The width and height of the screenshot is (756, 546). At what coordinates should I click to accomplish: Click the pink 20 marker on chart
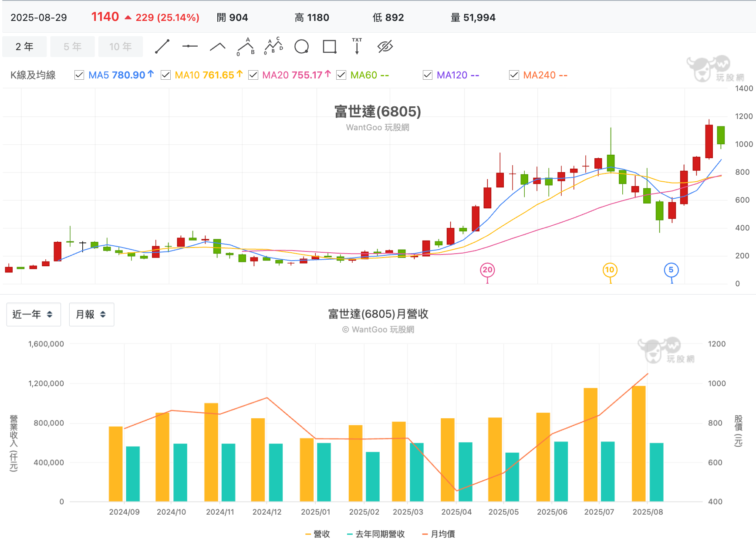(x=487, y=270)
